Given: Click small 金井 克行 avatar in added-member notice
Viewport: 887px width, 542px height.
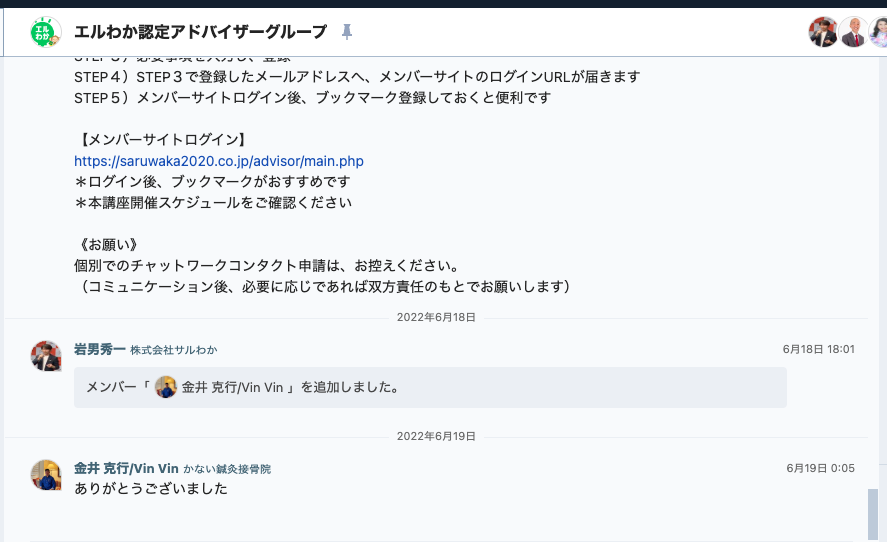Looking at the screenshot, I should coord(166,387).
